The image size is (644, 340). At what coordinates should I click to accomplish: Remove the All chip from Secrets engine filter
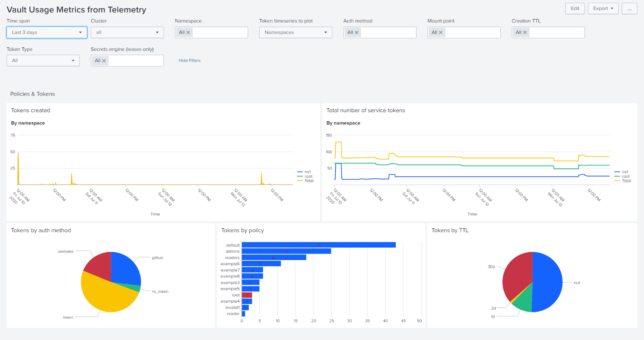[x=104, y=60]
